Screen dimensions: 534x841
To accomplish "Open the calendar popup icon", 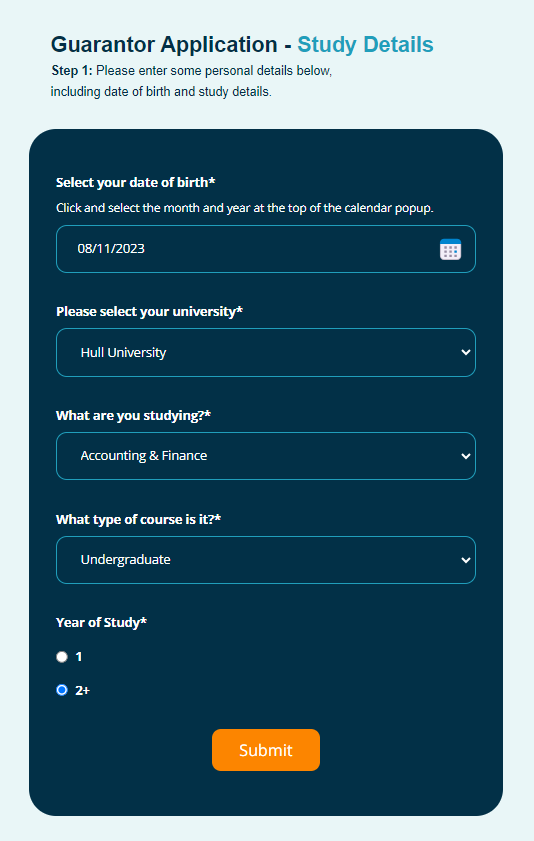I will point(450,249).
